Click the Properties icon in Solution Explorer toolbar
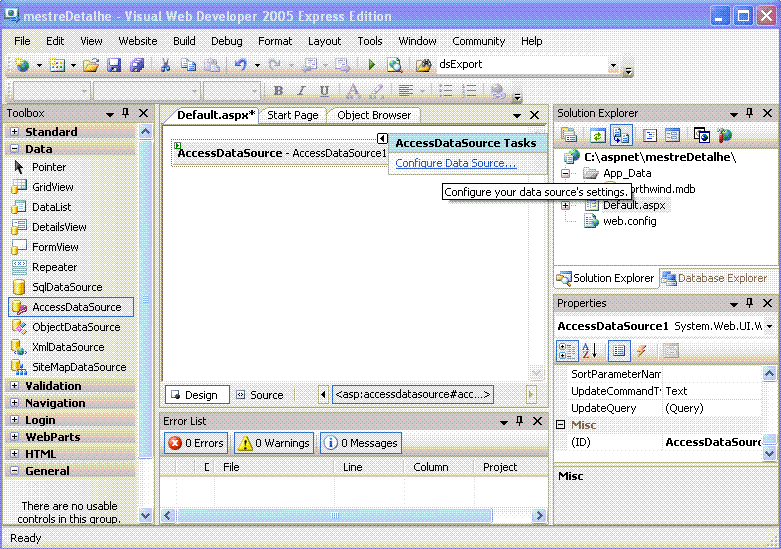The image size is (781, 549). [569, 135]
